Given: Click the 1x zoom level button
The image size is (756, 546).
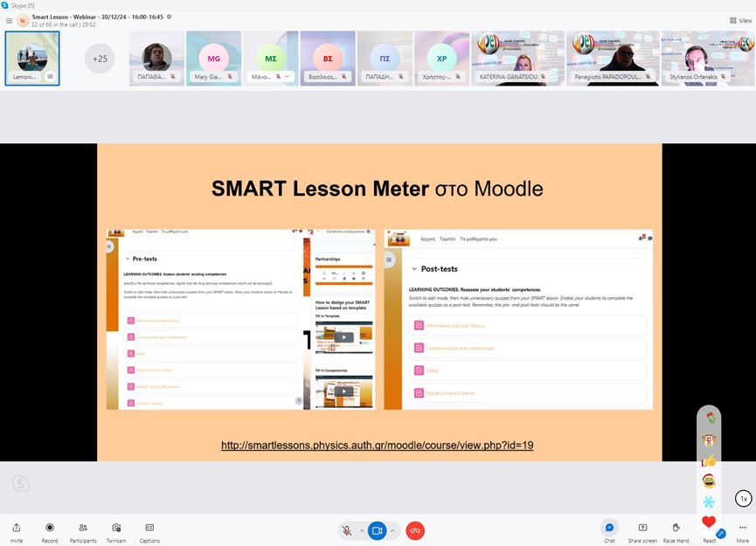Looking at the screenshot, I should pyautogui.click(x=744, y=498).
